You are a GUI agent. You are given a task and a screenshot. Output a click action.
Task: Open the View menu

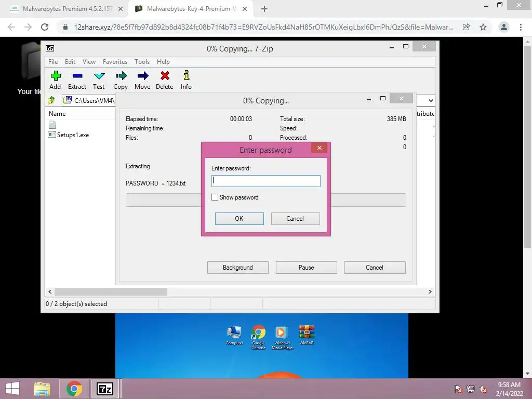[89, 62]
